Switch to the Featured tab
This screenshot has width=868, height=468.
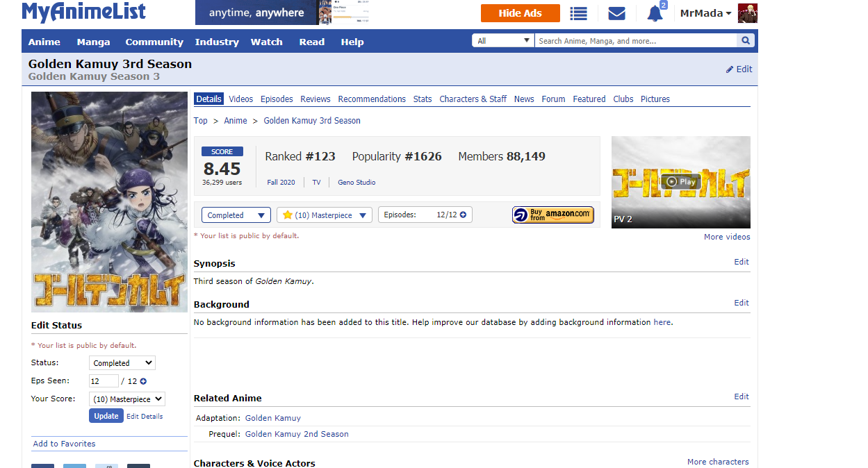[x=589, y=99]
